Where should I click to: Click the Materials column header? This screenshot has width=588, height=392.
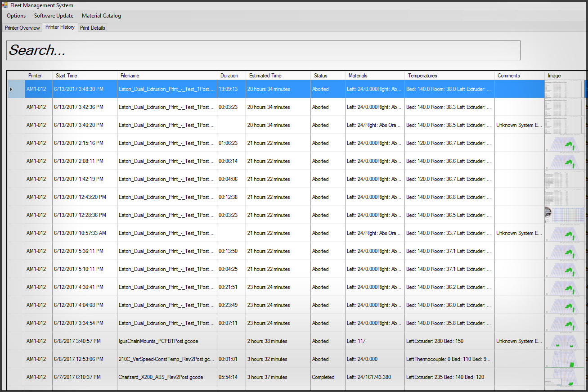(x=374, y=76)
